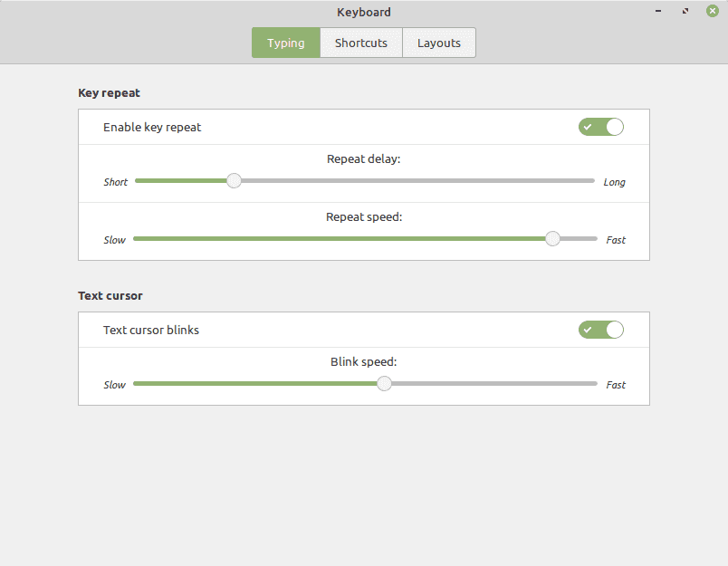The width and height of the screenshot is (728, 566).
Task: Click the Long end of delay slider
Action: [x=614, y=182]
